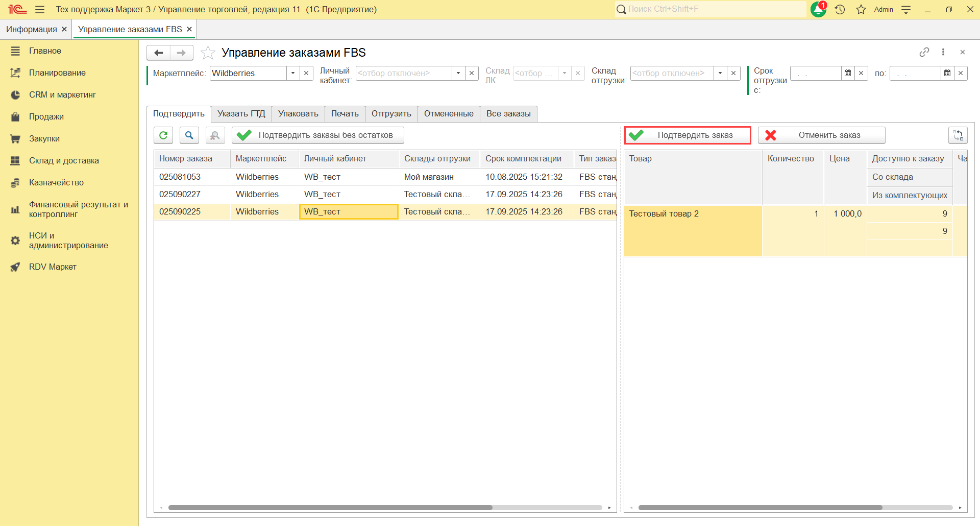Open the notifications bell icon

[x=818, y=9]
